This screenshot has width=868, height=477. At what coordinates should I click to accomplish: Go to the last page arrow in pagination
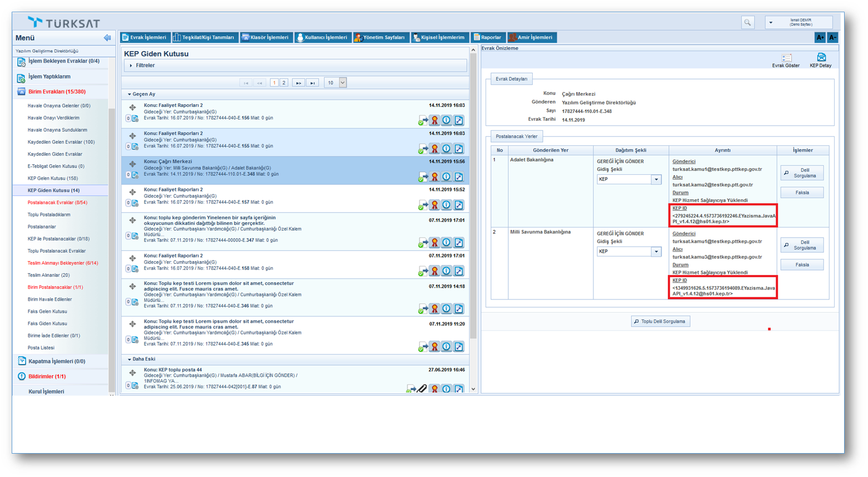(313, 83)
